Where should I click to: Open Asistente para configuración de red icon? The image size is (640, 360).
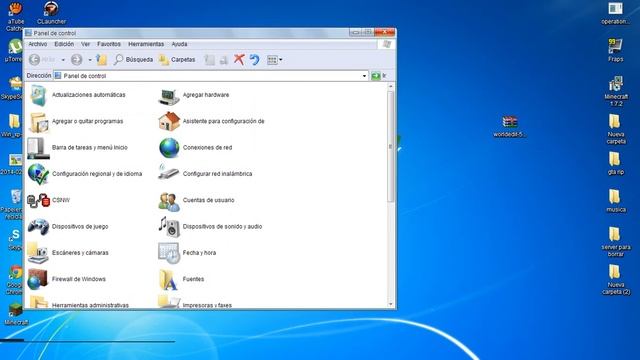pos(169,122)
